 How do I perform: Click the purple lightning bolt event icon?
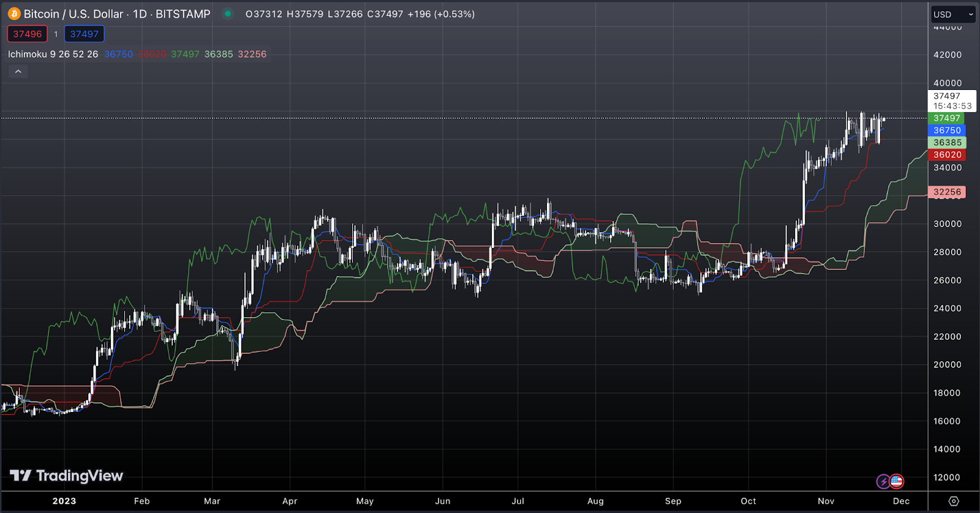883,482
